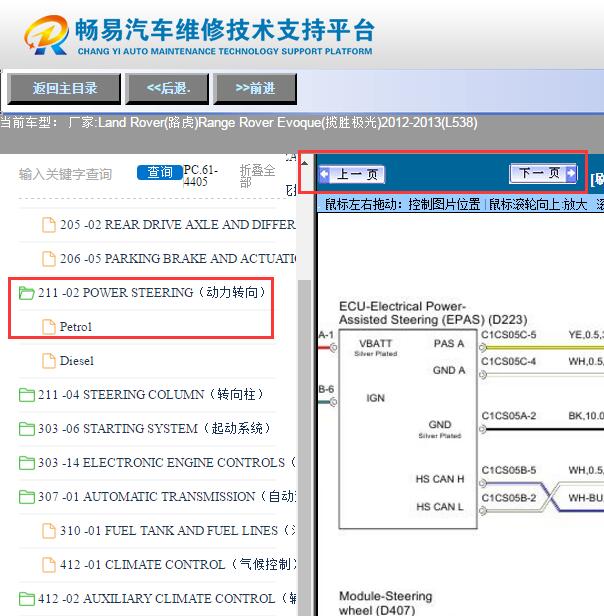Go to next page with 下一页
Viewport: 604px width, 616px height.
tap(543, 173)
